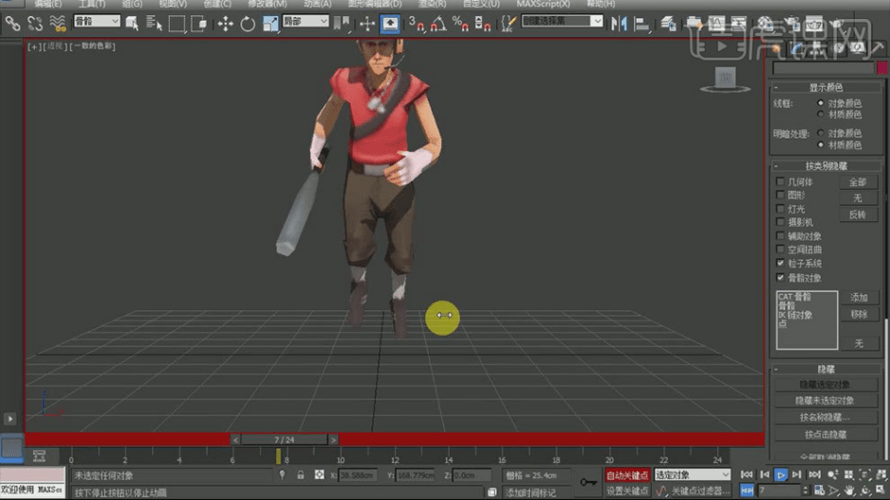Toggle Window/Crossing selection mode
Screen dimensions: 890x500
point(199,23)
